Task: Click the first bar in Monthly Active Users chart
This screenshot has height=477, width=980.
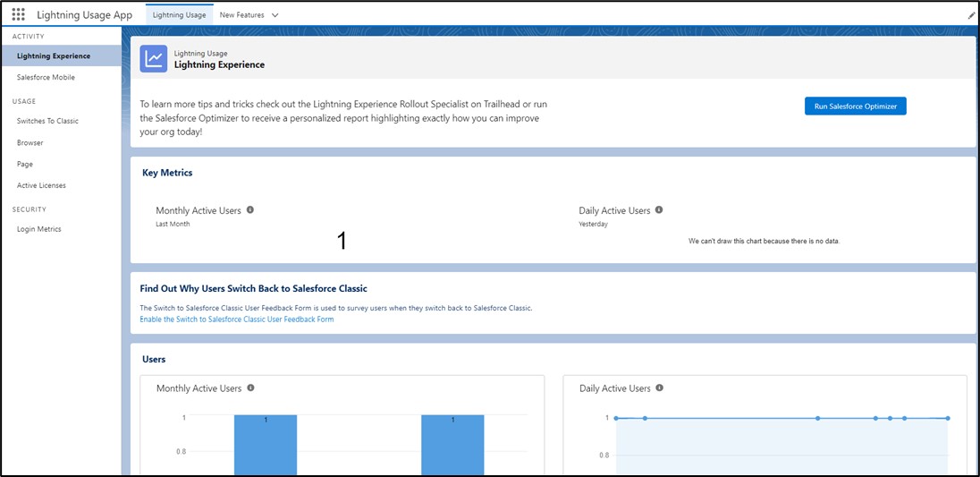Action: 266,445
